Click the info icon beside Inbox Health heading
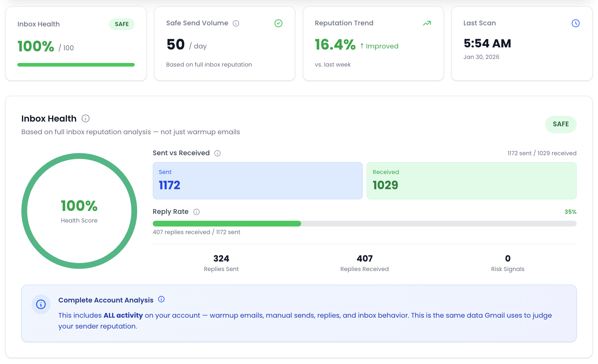 [x=85, y=118]
